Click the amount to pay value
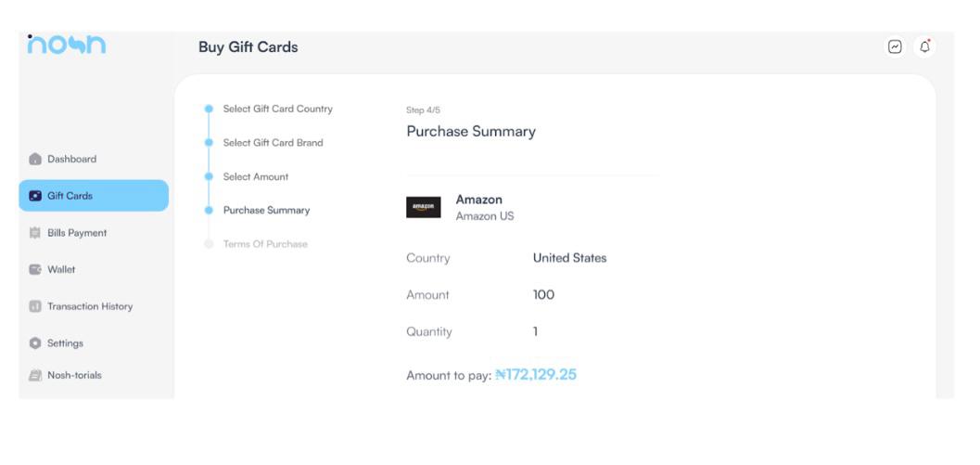The height and width of the screenshot is (465, 980). (536, 375)
